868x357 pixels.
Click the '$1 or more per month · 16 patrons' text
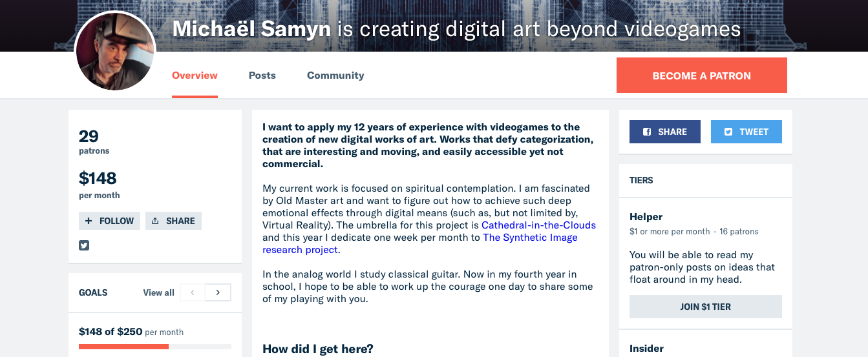tap(694, 231)
